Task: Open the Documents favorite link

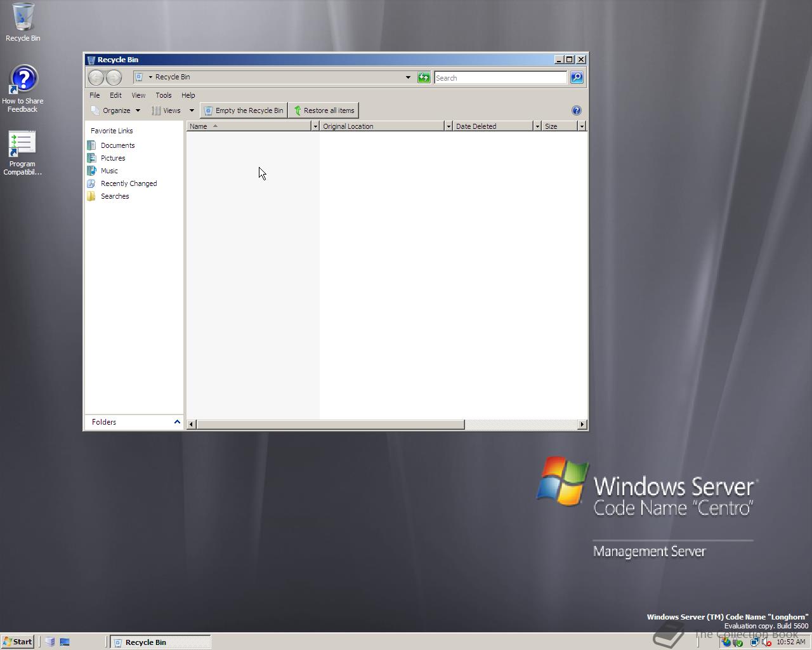Action: click(x=117, y=145)
